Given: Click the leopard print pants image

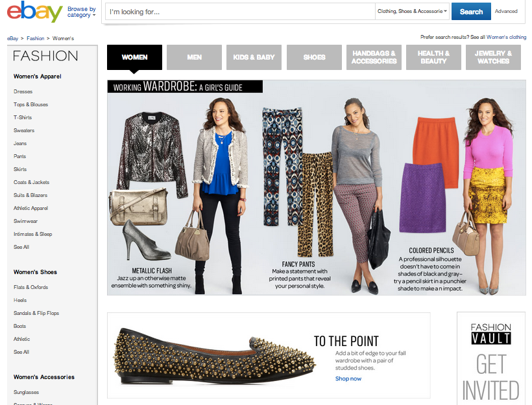Looking at the screenshot, I should point(315,204).
